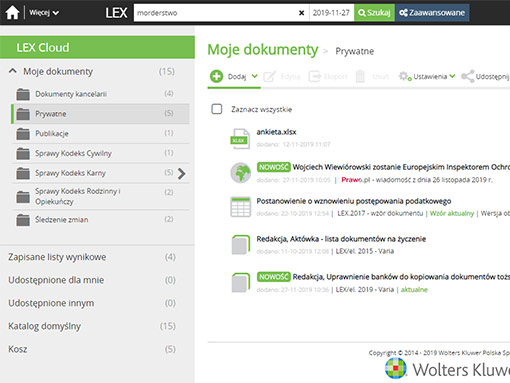Tick the Zaznacz wszystkie checkbox
Viewport: 510px width, 383px height.
217,109
